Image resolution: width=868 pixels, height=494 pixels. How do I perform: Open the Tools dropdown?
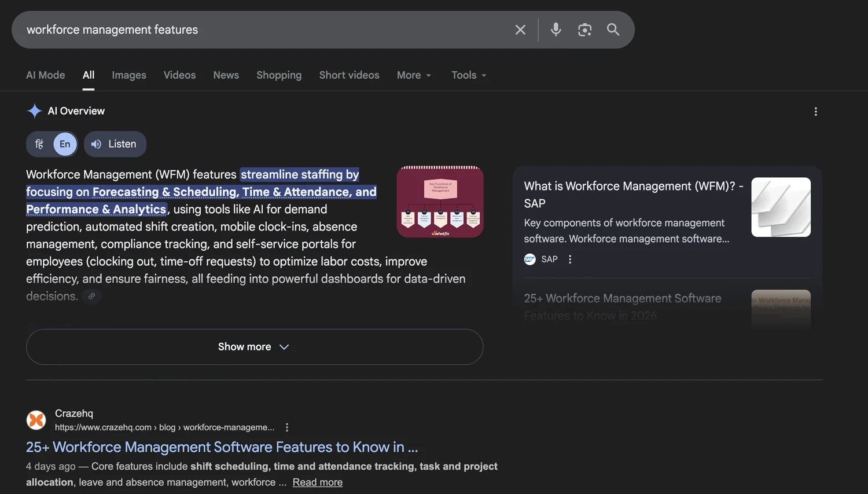(469, 75)
